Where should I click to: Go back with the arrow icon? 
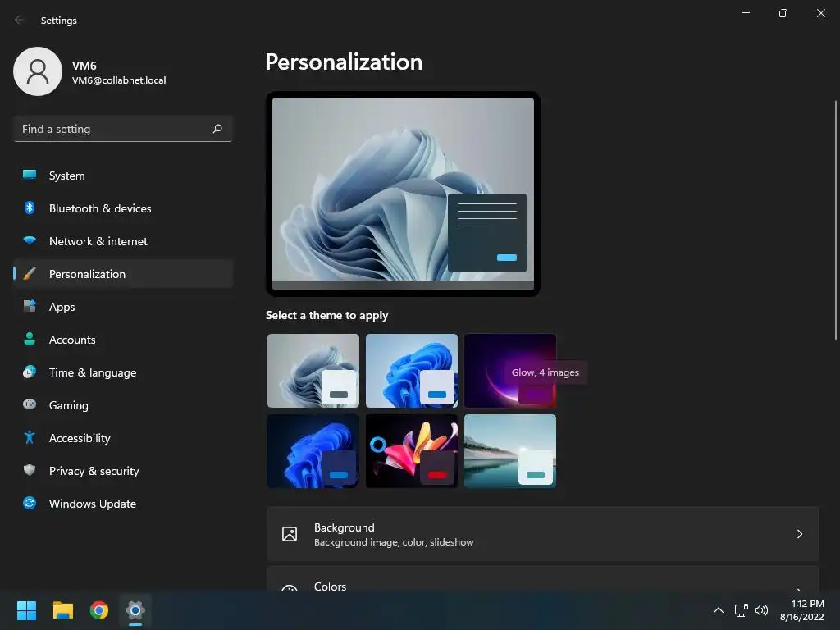pyautogui.click(x=20, y=20)
